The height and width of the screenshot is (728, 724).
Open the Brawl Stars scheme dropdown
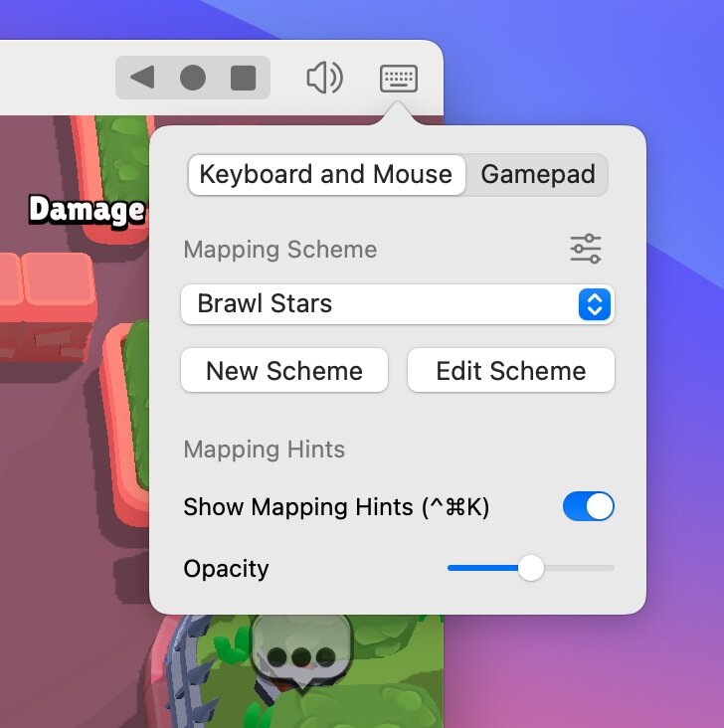[x=398, y=304]
